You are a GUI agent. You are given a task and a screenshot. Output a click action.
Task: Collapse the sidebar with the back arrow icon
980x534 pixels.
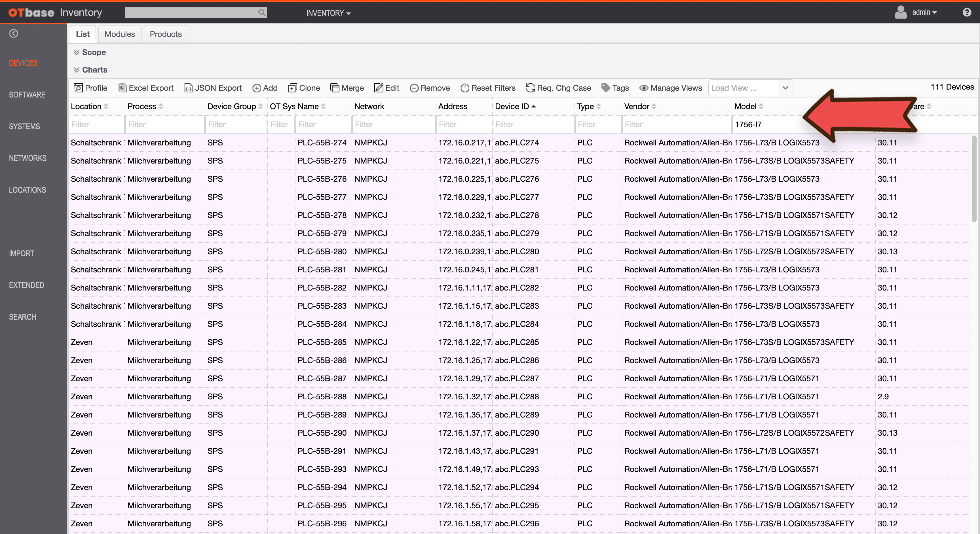tap(14, 33)
